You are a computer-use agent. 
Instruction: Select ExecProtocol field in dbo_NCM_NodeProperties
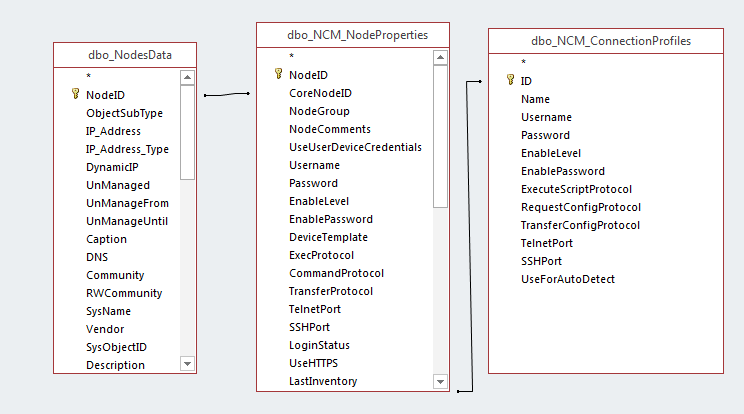[x=321, y=256]
